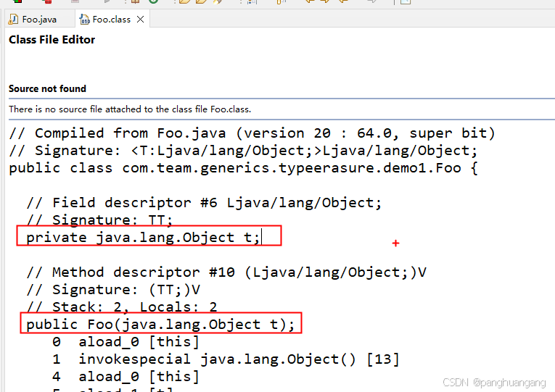Place cursor on 'Compiled from Foo.java' comment line
Image resolution: width=555 pixels, height=392 pixels.
(252, 133)
